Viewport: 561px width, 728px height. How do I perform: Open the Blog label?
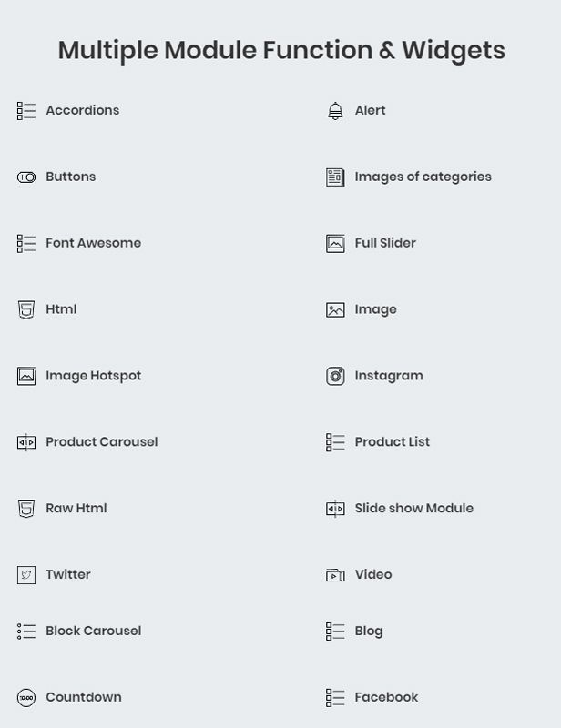tap(368, 632)
